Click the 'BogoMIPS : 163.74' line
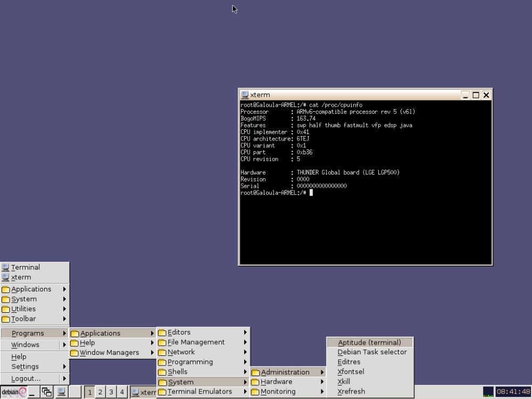The image size is (532, 399). [x=278, y=119]
